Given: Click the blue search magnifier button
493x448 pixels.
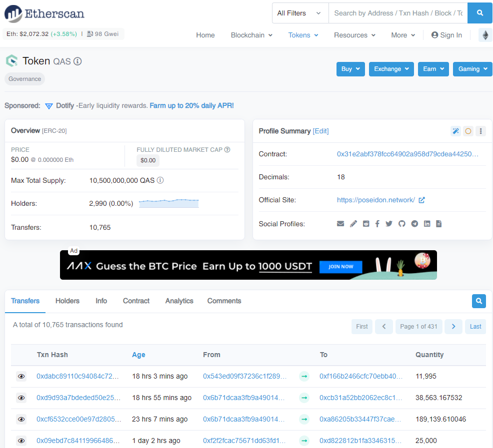Looking at the screenshot, I should point(480,13).
